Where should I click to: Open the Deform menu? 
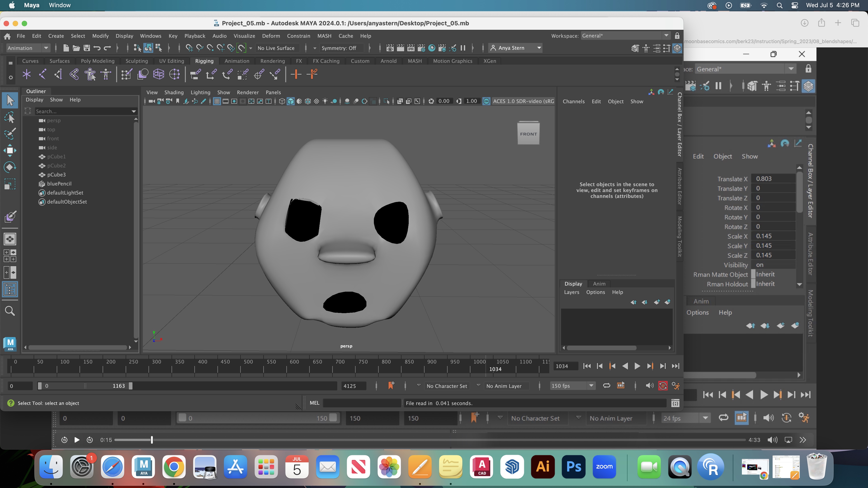click(271, 36)
